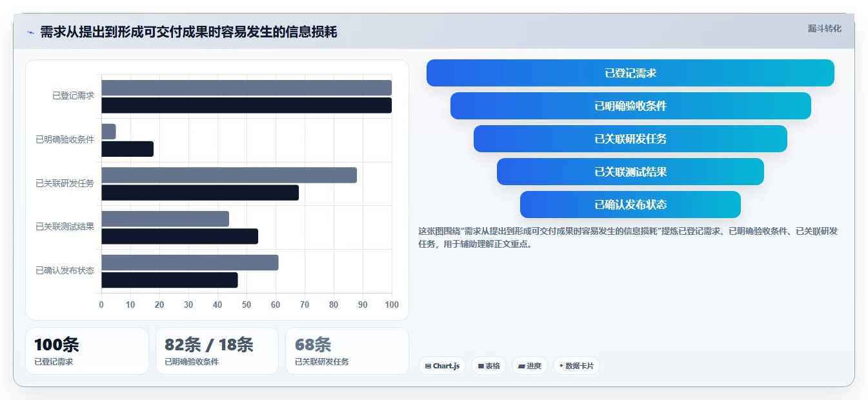Click the x-axis tick labeled 100
Image resolution: width=868 pixels, height=400 pixels.
pos(391,305)
